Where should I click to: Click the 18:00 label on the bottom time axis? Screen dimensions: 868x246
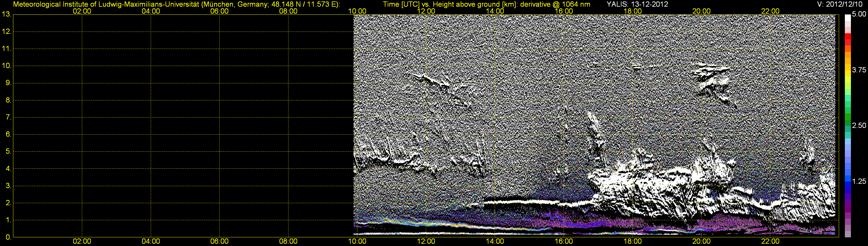tap(632, 241)
